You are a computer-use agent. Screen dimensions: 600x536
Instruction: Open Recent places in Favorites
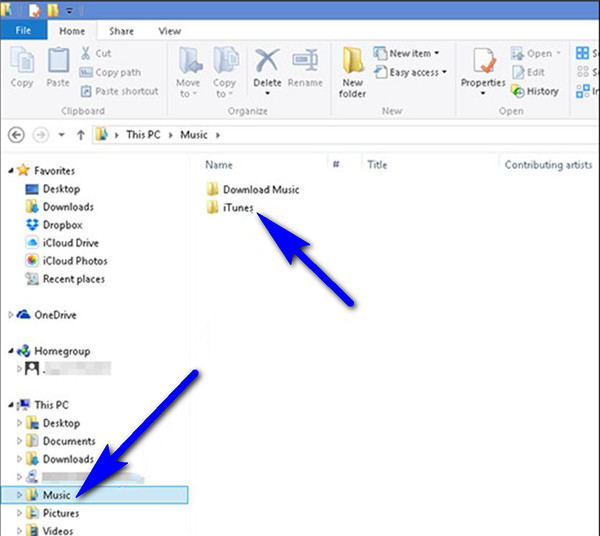[65, 279]
